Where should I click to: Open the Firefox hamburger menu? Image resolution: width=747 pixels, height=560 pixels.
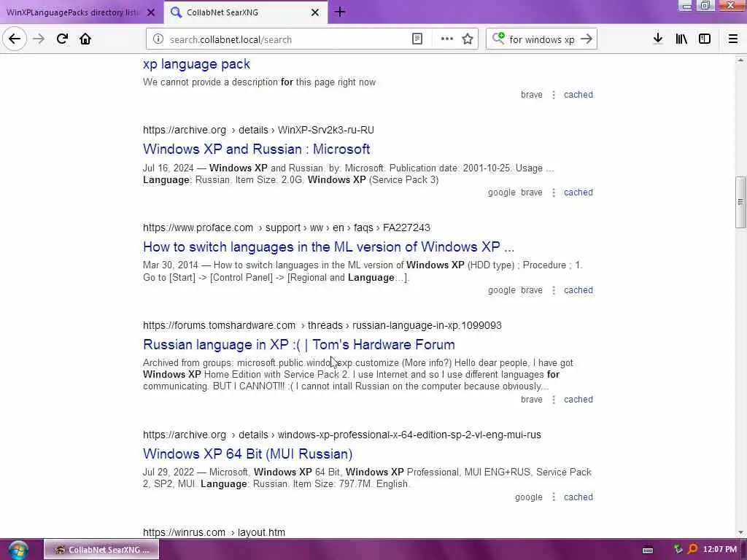click(x=733, y=39)
